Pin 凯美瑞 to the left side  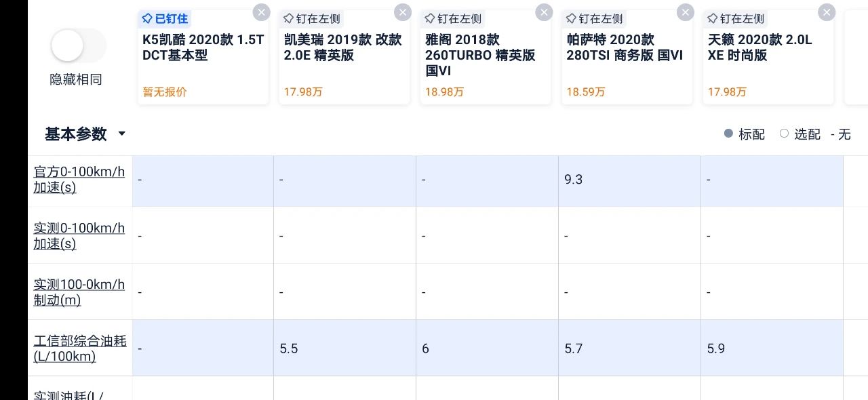click(311, 18)
